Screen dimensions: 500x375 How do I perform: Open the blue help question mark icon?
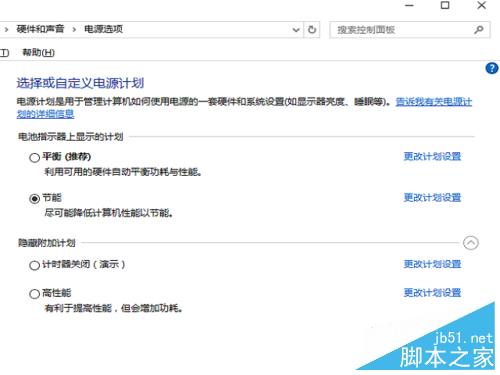492,68
